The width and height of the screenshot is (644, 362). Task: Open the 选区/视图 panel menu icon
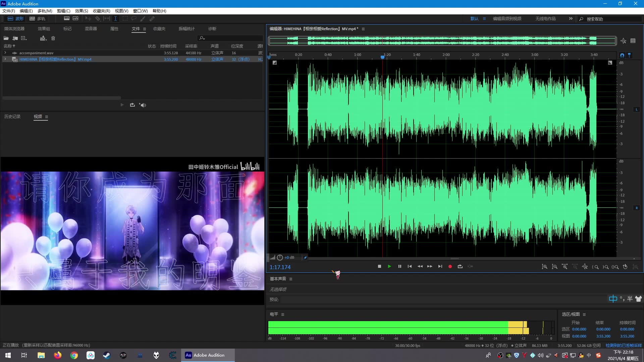point(584,315)
